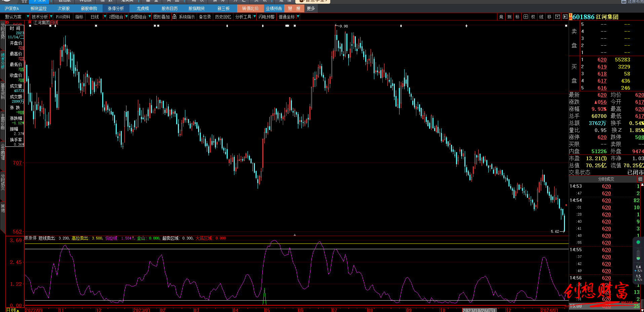Open the 转债比价 tab

coord(250,8)
